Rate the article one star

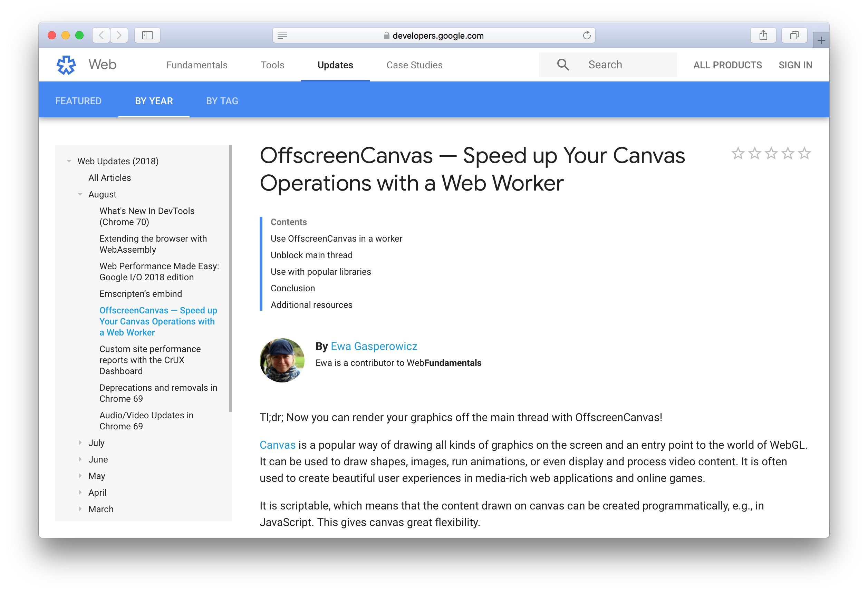(739, 153)
